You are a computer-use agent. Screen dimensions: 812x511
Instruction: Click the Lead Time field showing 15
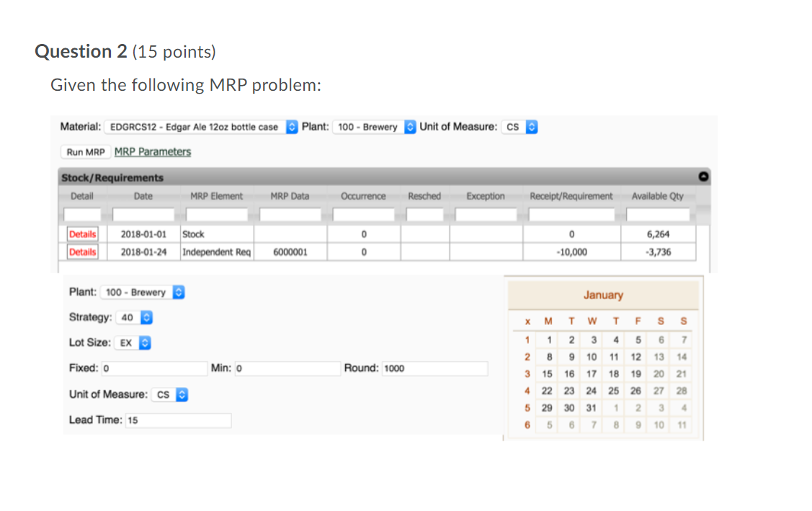click(x=178, y=420)
